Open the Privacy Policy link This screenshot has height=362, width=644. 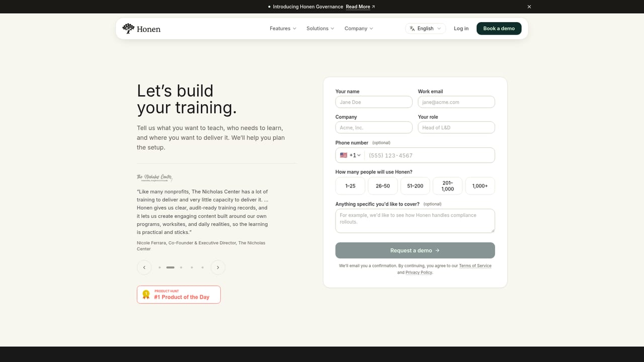[x=419, y=273]
